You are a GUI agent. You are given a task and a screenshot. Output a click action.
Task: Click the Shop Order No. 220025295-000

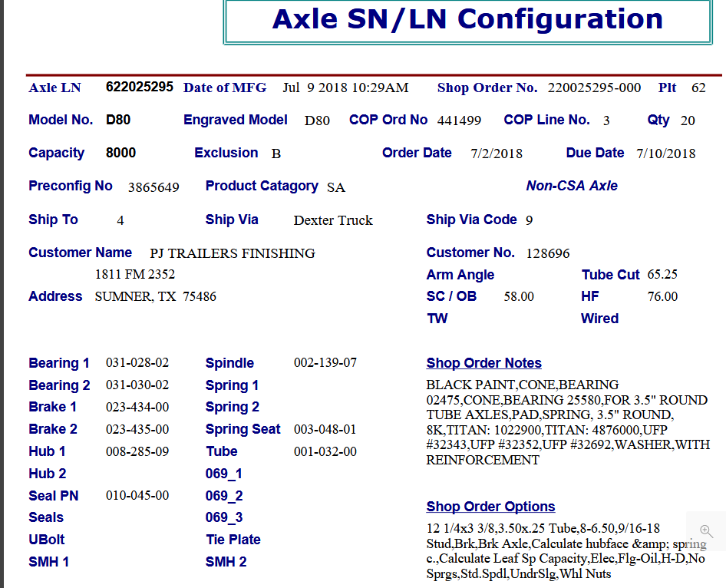[594, 88]
